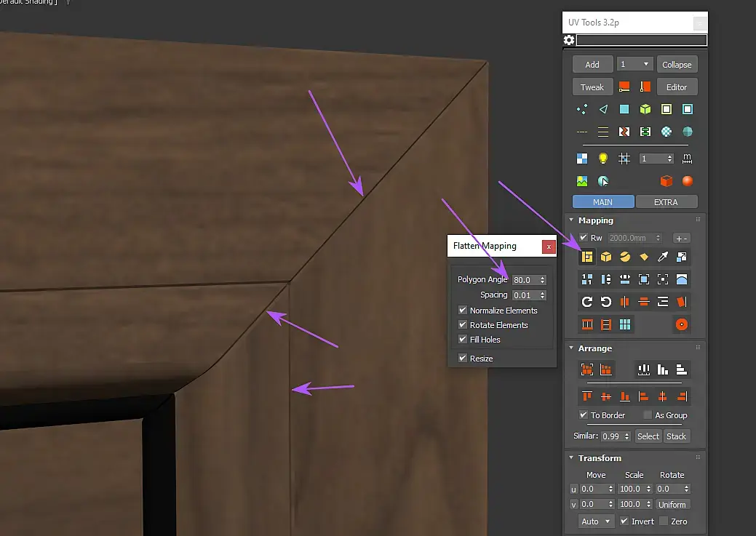This screenshot has width=756, height=536.
Task: Open the Auto dropdown in Transform
Action: tap(596, 521)
